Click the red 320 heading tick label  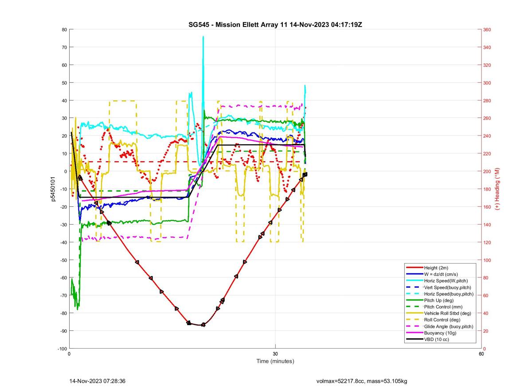(x=488, y=65)
